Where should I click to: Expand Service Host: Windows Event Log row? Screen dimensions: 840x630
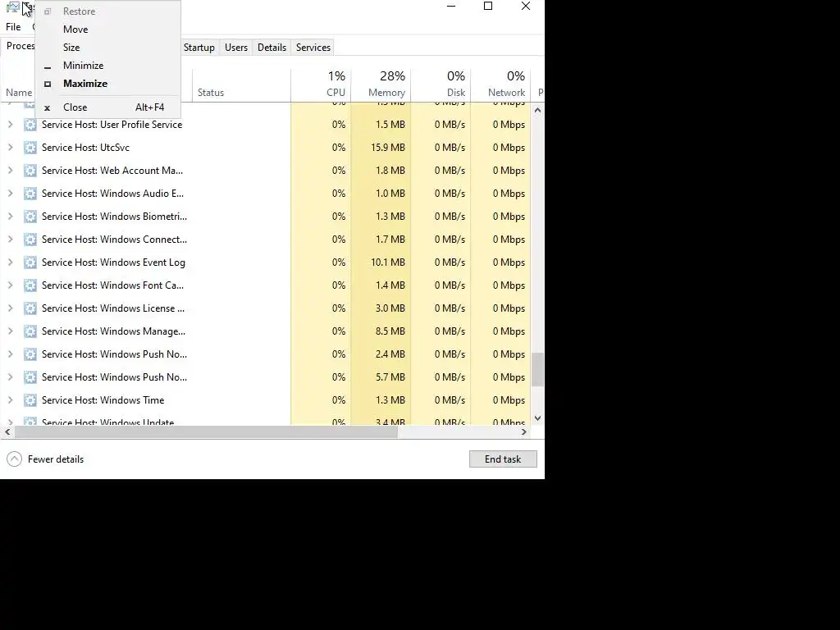[10, 262]
